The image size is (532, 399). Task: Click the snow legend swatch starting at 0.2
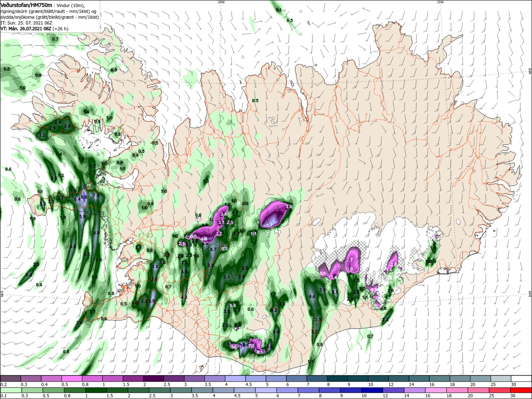point(10,379)
